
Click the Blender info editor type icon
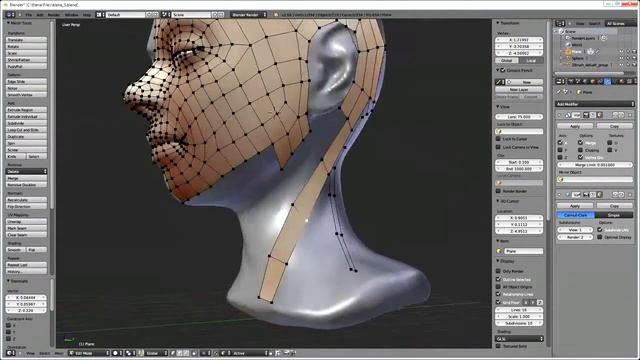point(10,15)
